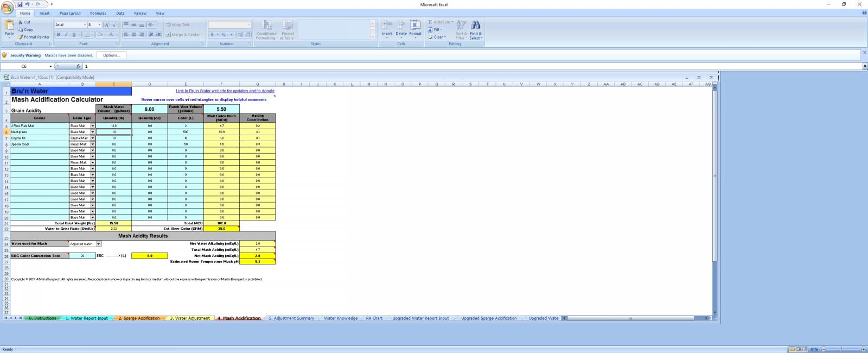Increase font size with Grow Font

pos(107,25)
